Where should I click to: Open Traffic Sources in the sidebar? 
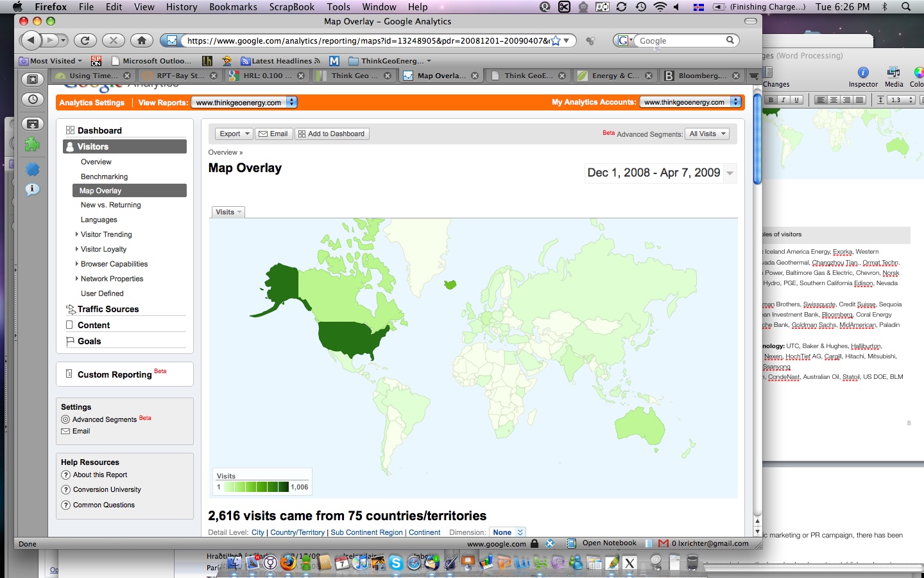[x=108, y=309]
